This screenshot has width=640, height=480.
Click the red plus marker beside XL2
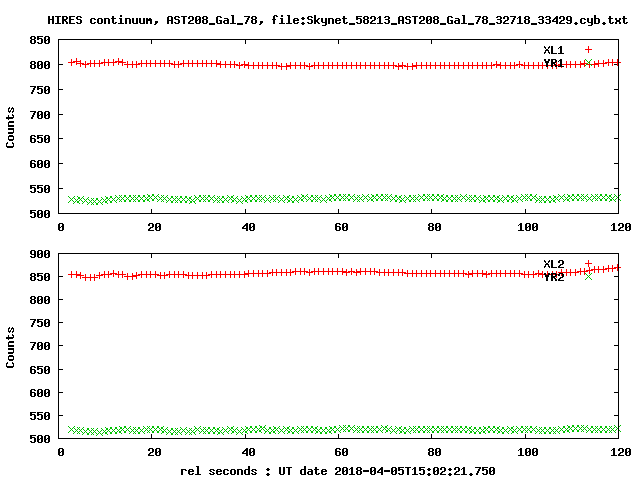tap(588, 264)
